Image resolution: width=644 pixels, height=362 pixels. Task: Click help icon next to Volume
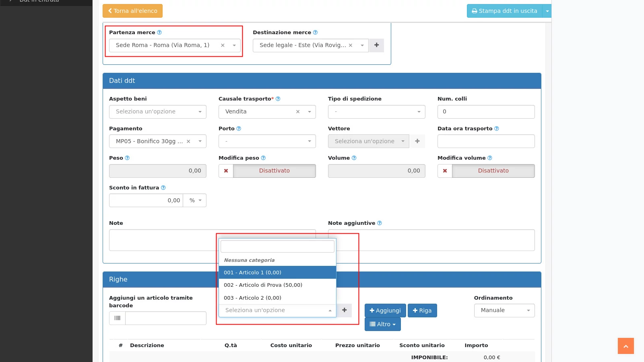tap(354, 158)
